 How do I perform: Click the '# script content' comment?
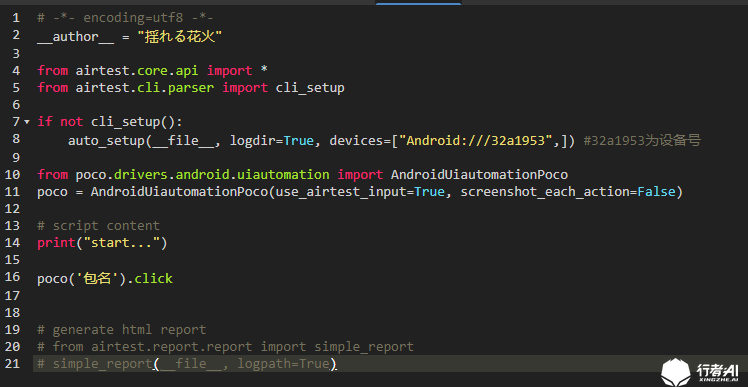[99, 226]
